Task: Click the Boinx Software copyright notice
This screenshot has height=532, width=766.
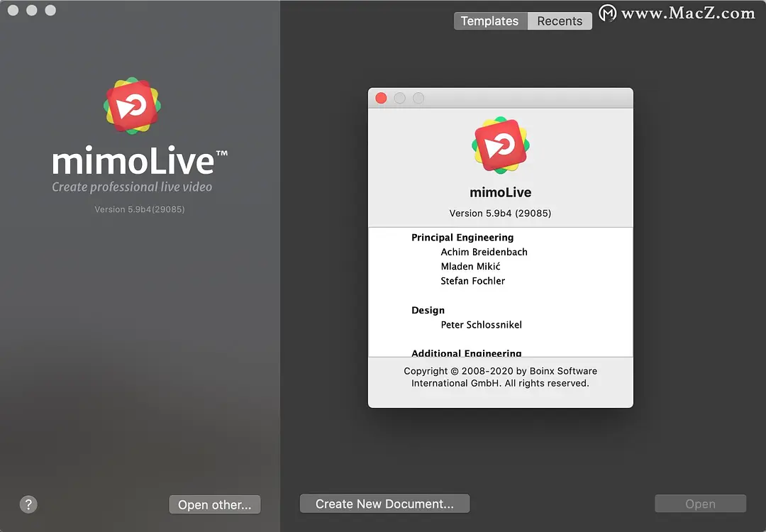Action: coord(500,377)
